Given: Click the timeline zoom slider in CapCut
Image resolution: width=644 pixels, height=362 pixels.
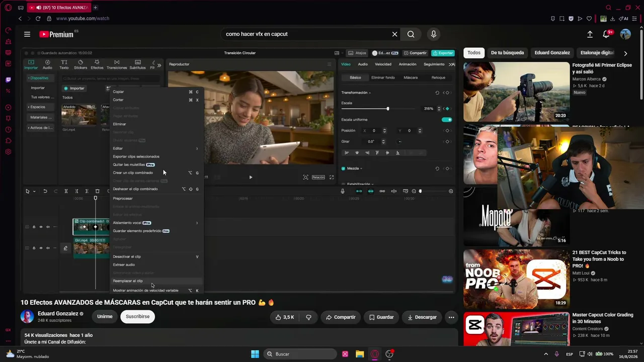Looking at the screenshot, I should pos(420,191).
